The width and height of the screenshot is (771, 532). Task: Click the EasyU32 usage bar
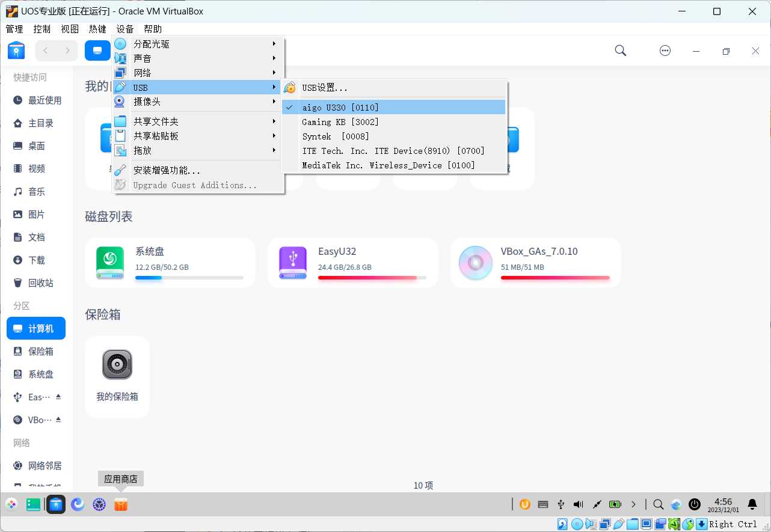coord(372,278)
